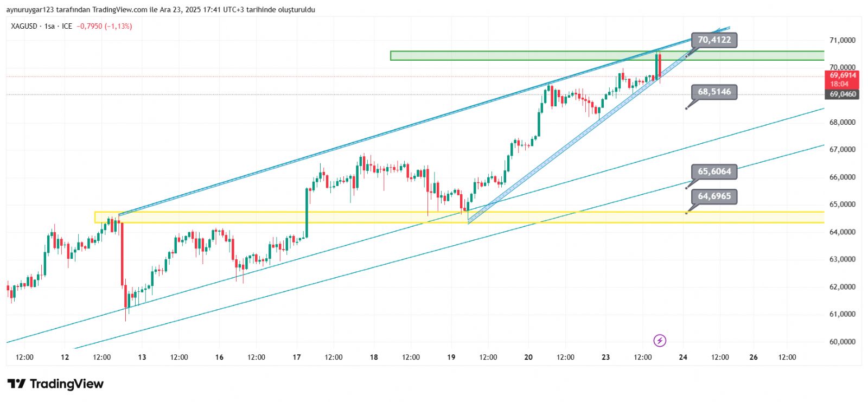Viewport: 868px width, 402px height.
Task: Click the -0,7950 (-1,13%) change value
Action: tap(104, 26)
